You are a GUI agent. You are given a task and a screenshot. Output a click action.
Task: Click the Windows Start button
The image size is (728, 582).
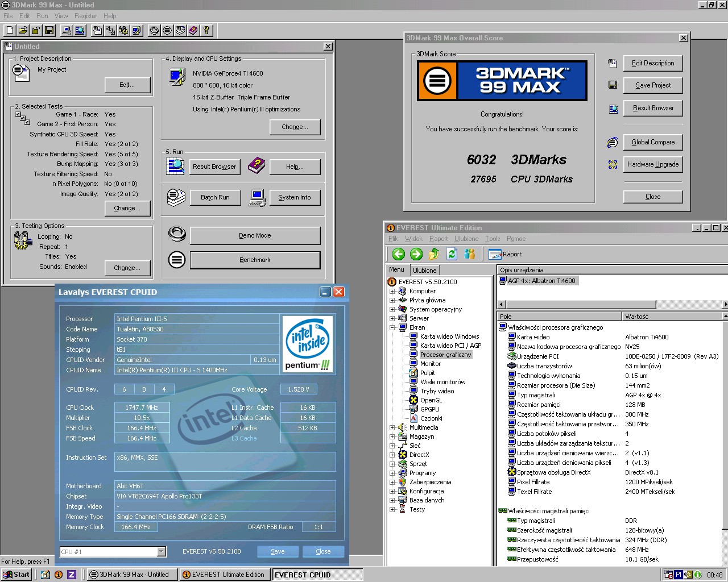click(x=16, y=575)
